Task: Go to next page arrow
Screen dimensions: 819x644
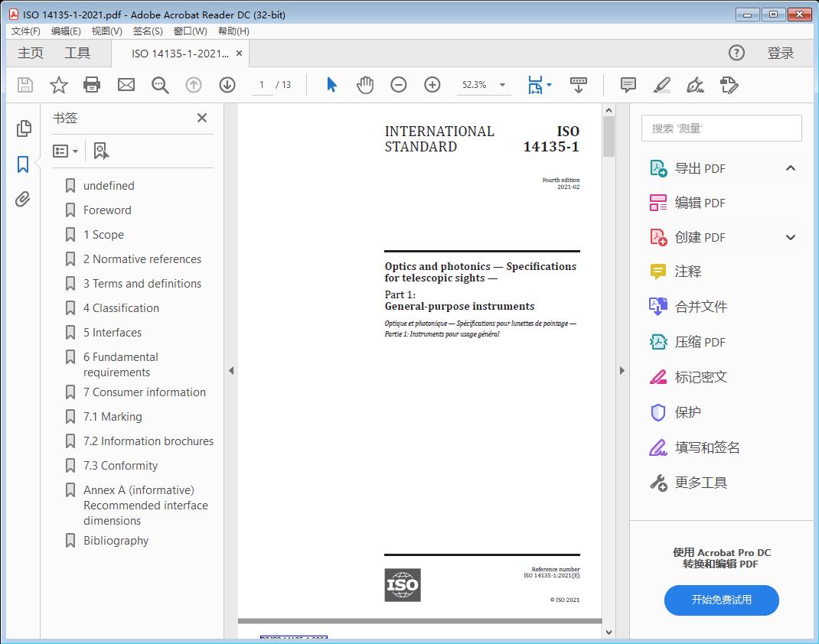Action: (x=227, y=85)
